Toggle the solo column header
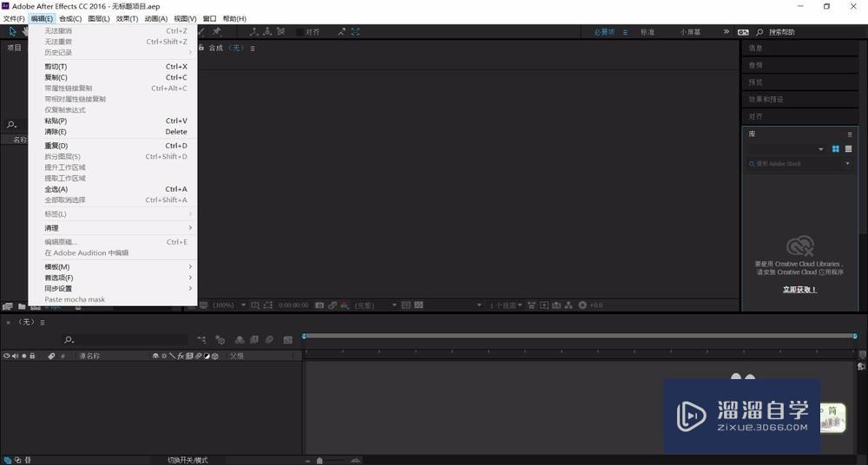 point(23,356)
